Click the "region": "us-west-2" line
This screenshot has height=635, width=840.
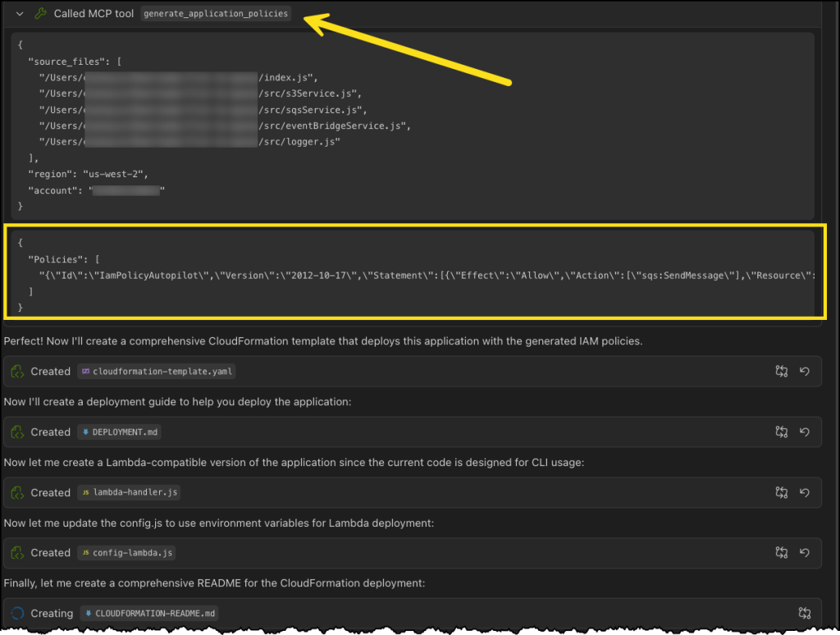(88, 174)
